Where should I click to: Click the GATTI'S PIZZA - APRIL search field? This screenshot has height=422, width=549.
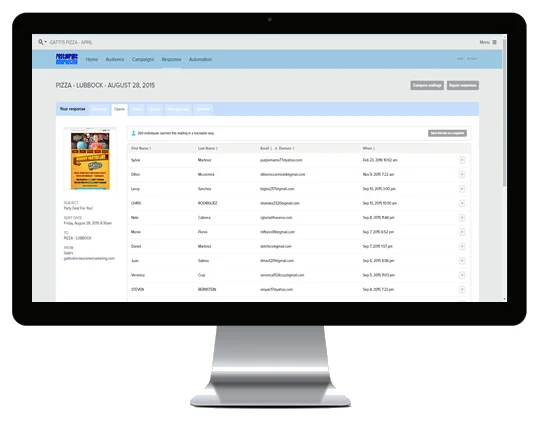point(71,42)
